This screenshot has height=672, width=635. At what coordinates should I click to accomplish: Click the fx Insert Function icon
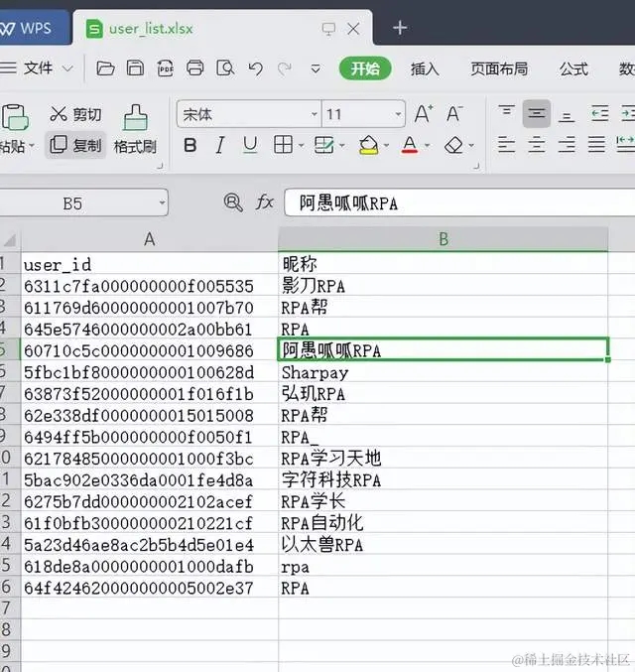click(264, 202)
